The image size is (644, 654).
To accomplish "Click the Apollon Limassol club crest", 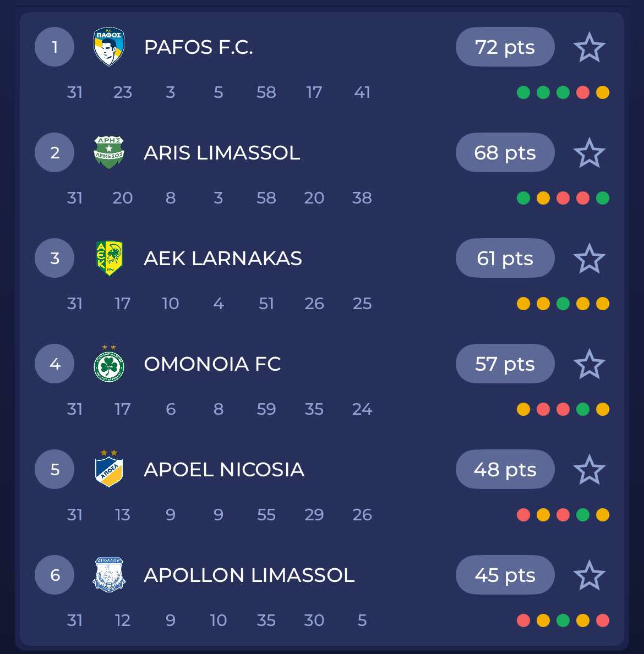I will (x=109, y=575).
